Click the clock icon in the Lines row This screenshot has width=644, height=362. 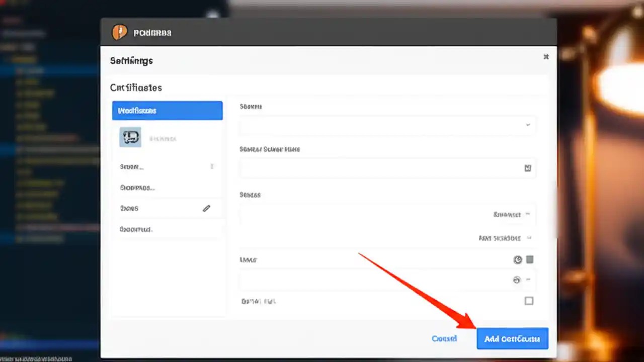[x=518, y=259]
